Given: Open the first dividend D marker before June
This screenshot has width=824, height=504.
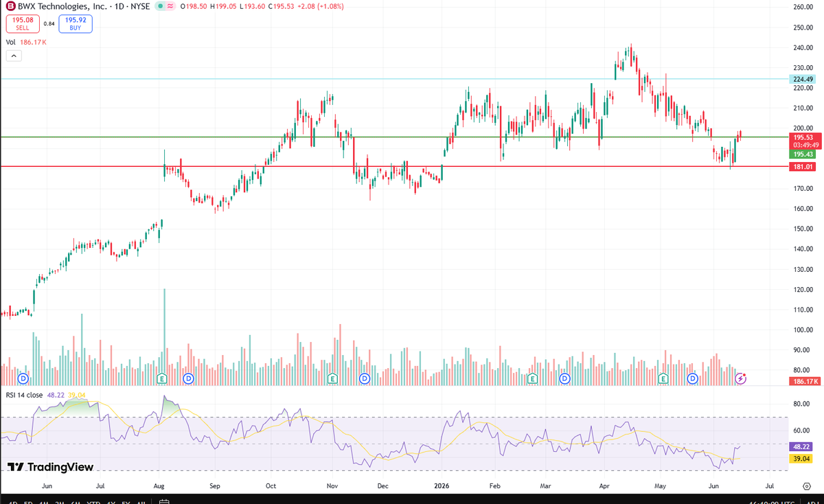Looking at the screenshot, I should [x=23, y=378].
